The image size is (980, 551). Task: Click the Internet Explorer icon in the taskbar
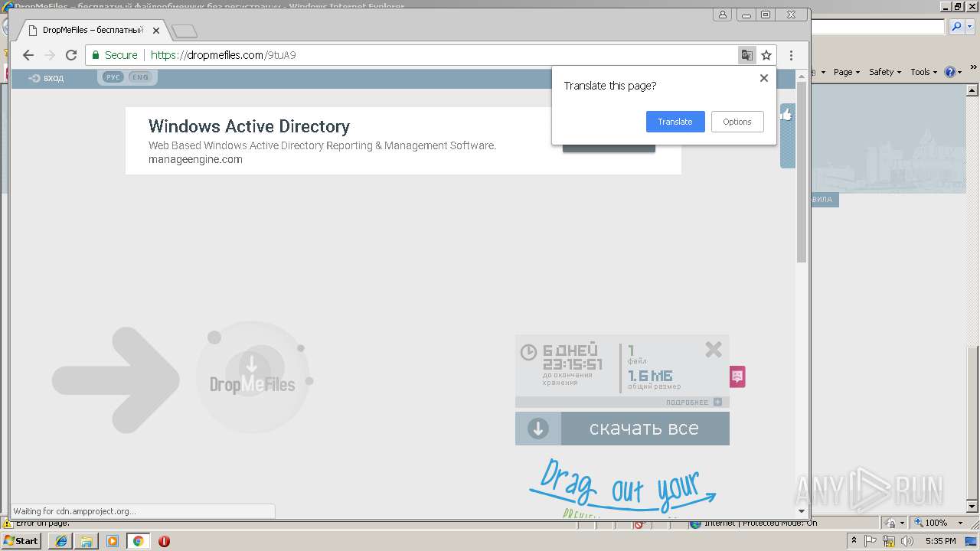(61, 541)
